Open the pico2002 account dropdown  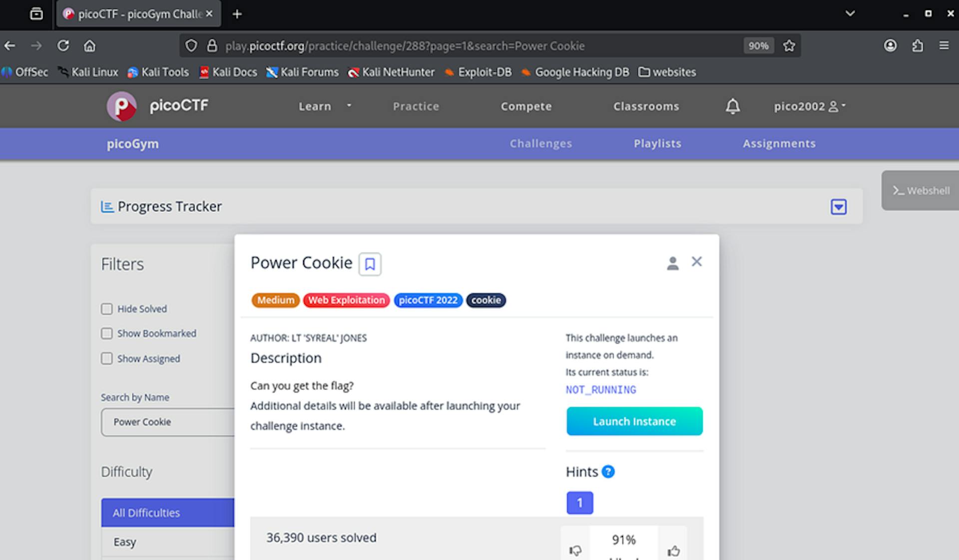pos(808,106)
